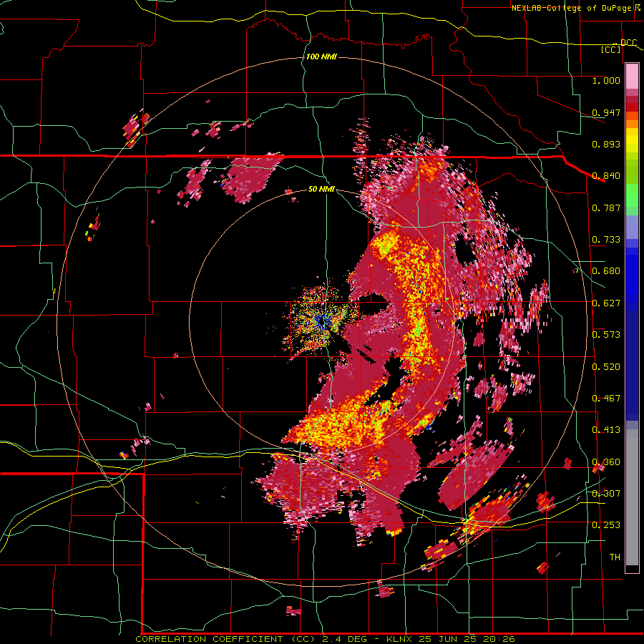Click the 0.680 value on color scale

[x=606, y=271]
